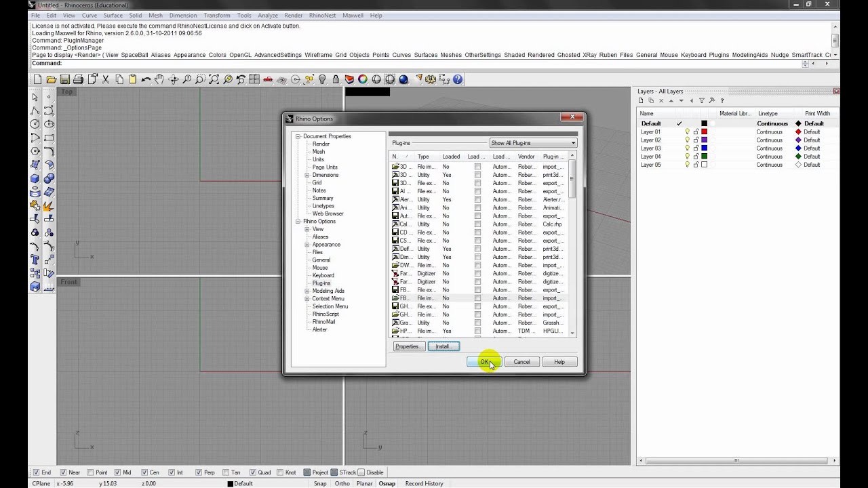
Task: Open the RhinoNest menu
Action: (x=323, y=16)
